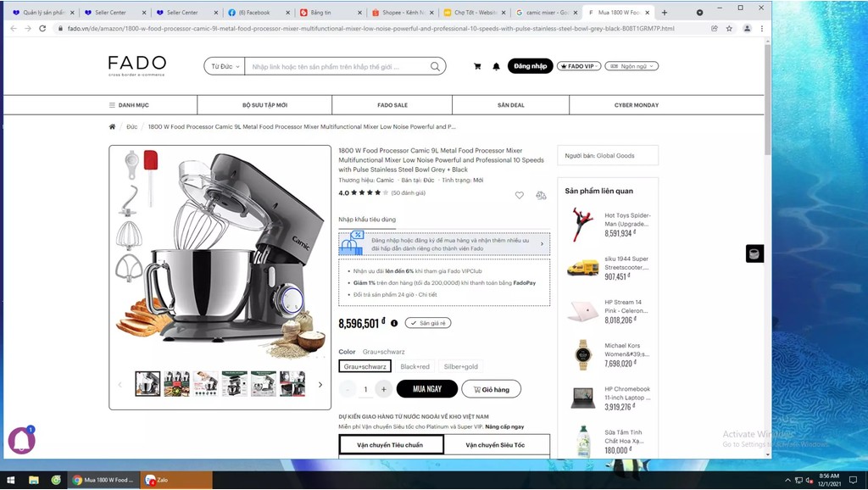Add product to wishlist via heart icon
This screenshot has height=490, width=868.
(520, 195)
